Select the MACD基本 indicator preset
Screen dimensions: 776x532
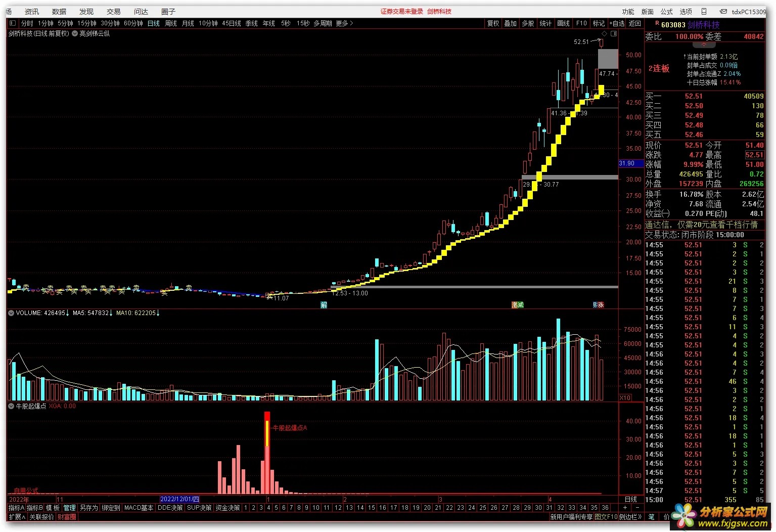[139, 508]
